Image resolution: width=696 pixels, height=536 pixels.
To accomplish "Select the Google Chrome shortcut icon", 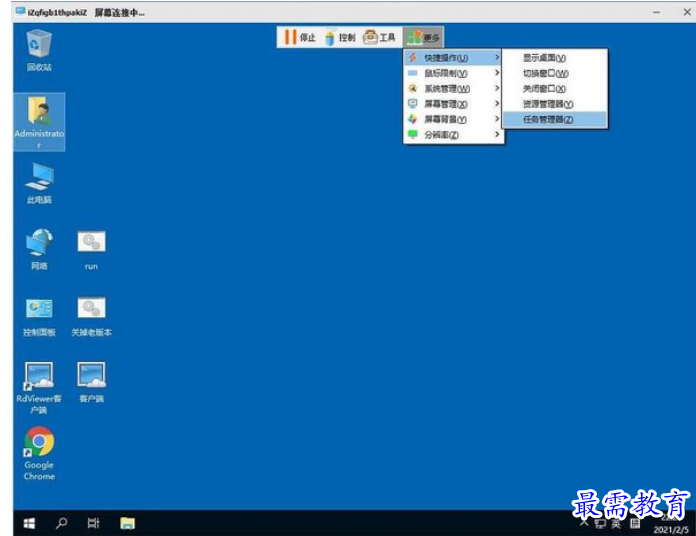I will [39, 453].
